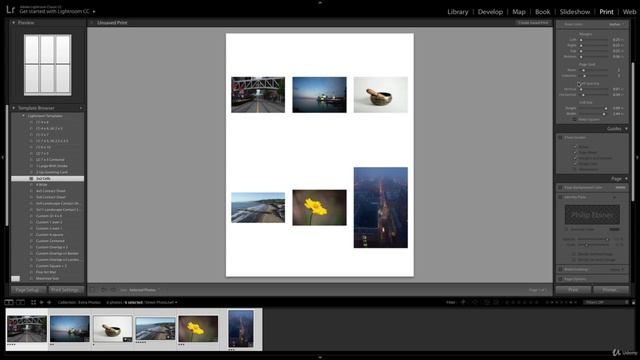The width and height of the screenshot is (640, 360).
Task: Open the Use Selected Photos dropdown
Action: 144,290
